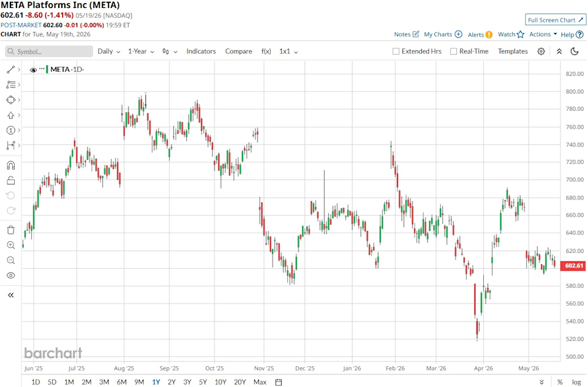588x387 pixels.
Task: Open the date range calendar picker
Action: click(279, 382)
